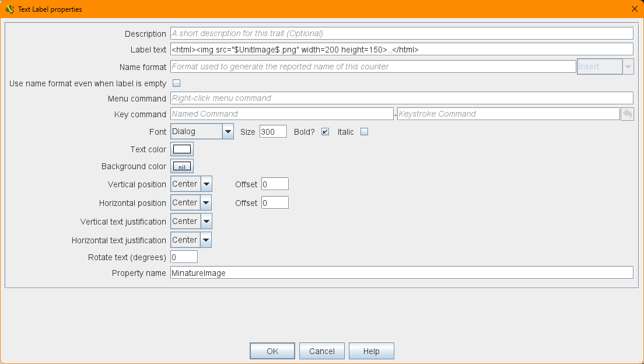Image resolution: width=644 pixels, height=364 pixels.
Task: Click the undo arrow beside Keystroke Command
Action: coord(627,114)
